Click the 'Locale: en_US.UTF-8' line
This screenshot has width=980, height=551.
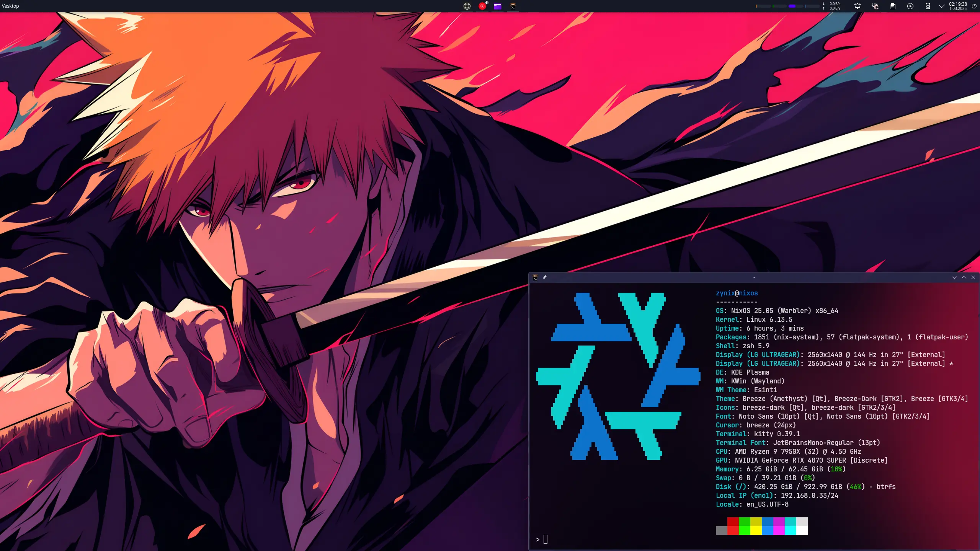click(752, 504)
